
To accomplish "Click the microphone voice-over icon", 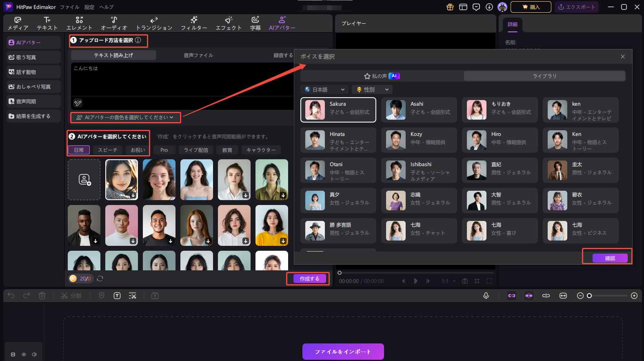I will (486, 296).
